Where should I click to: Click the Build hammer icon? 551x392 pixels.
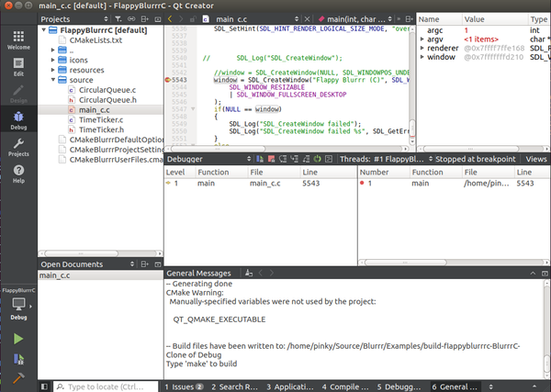pyautogui.click(x=18, y=376)
